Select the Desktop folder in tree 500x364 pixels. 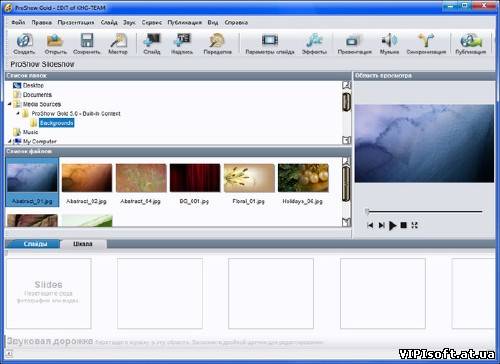pyautogui.click(x=33, y=85)
